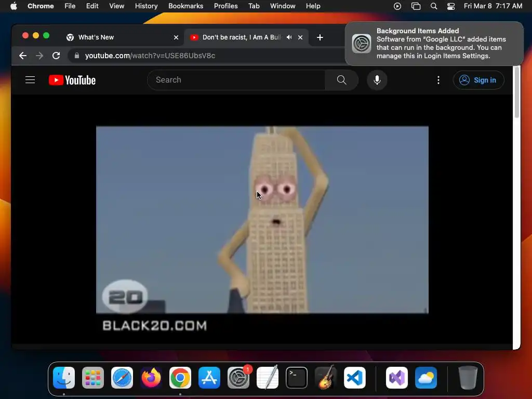Image resolution: width=532 pixels, height=399 pixels.
Task: Launch Safari from the Dock
Action: pos(122,378)
